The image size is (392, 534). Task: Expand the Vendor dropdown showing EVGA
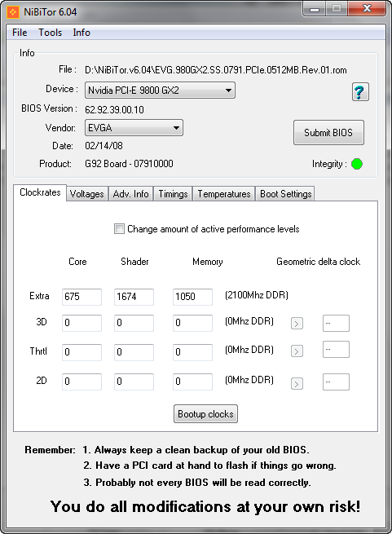[134, 128]
